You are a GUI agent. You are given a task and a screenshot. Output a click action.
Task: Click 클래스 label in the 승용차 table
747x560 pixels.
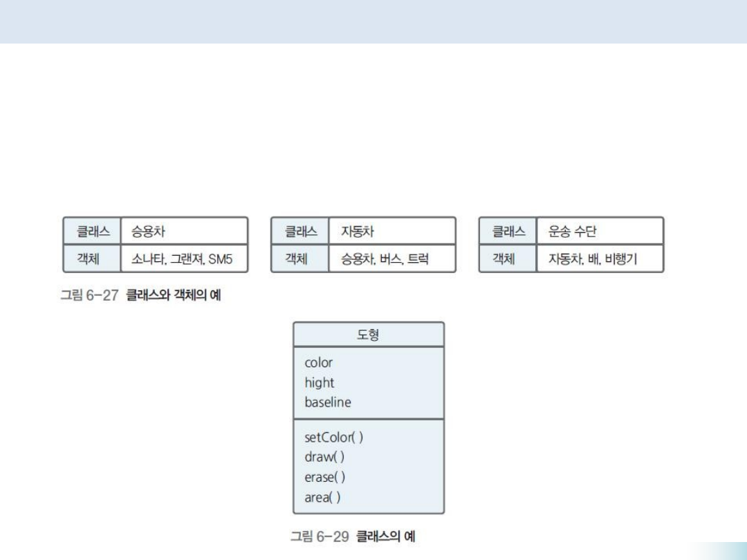click(x=93, y=231)
